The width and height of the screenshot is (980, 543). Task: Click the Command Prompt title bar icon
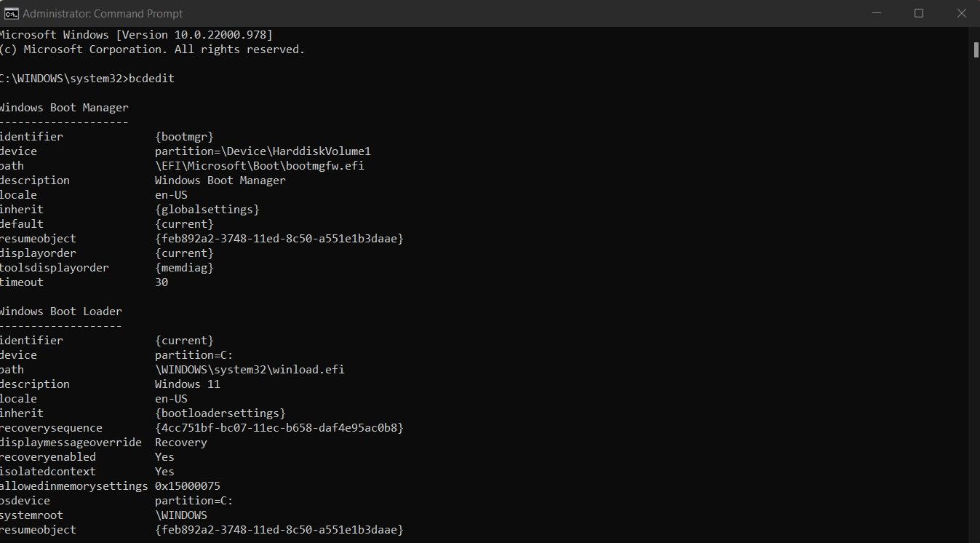pos(11,13)
